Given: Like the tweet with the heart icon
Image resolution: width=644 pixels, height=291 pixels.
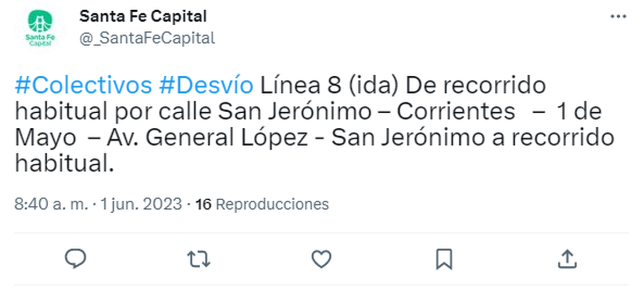Looking at the screenshot, I should 321,259.
